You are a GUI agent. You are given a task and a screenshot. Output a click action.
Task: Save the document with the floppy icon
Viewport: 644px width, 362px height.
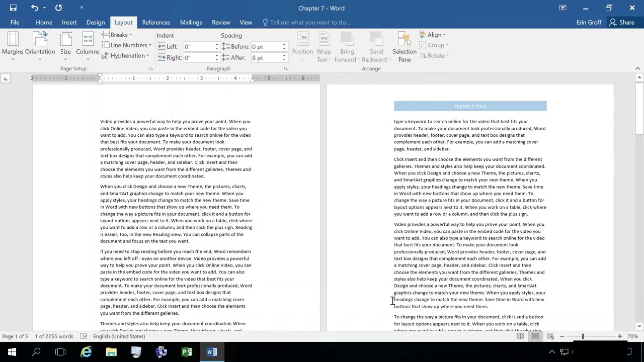click(x=13, y=8)
